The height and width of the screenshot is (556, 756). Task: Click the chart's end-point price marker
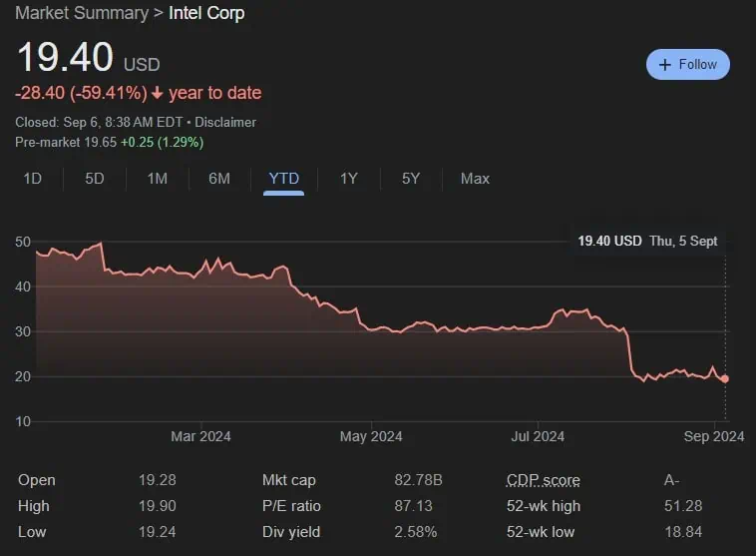(x=725, y=379)
